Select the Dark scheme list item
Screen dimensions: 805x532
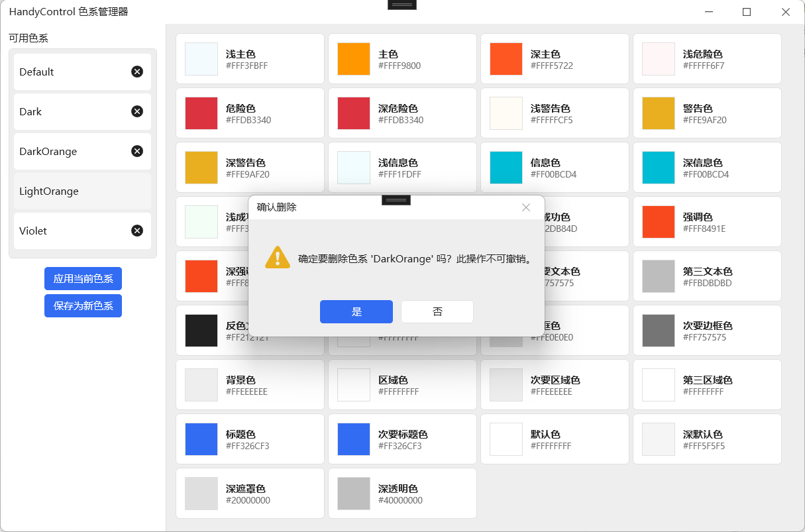(83, 111)
